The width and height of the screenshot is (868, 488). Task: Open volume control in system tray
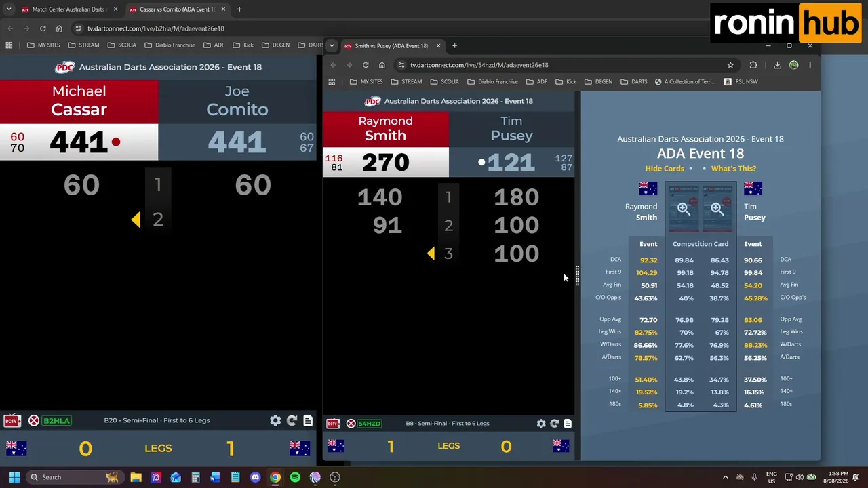pyautogui.click(x=800, y=477)
